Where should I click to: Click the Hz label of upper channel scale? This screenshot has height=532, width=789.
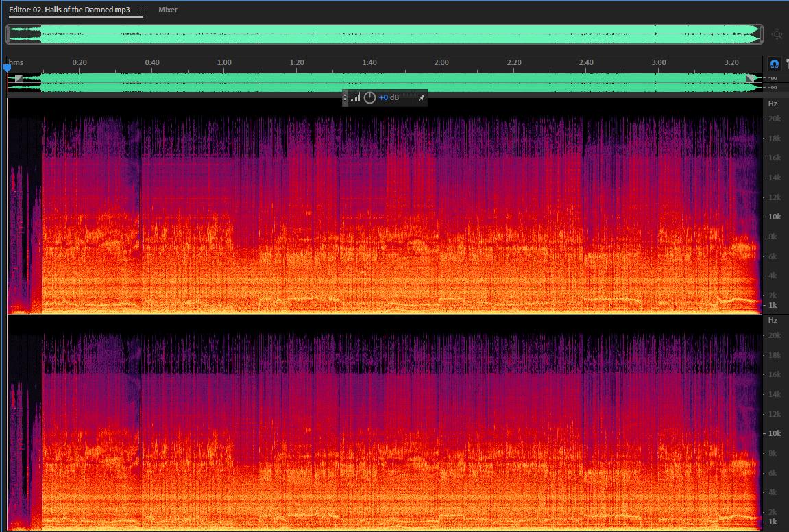tap(773, 104)
